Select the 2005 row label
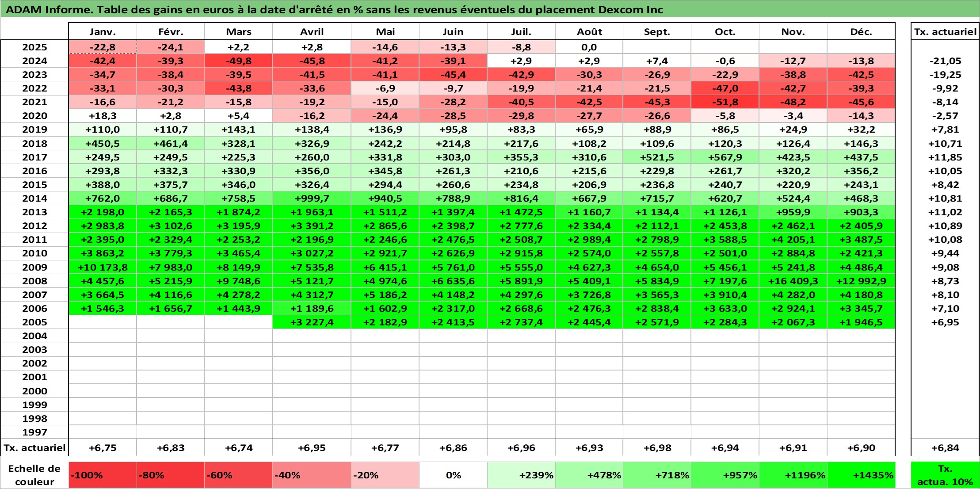The height and width of the screenshot is (489, 980). click(x=34, y=322)
